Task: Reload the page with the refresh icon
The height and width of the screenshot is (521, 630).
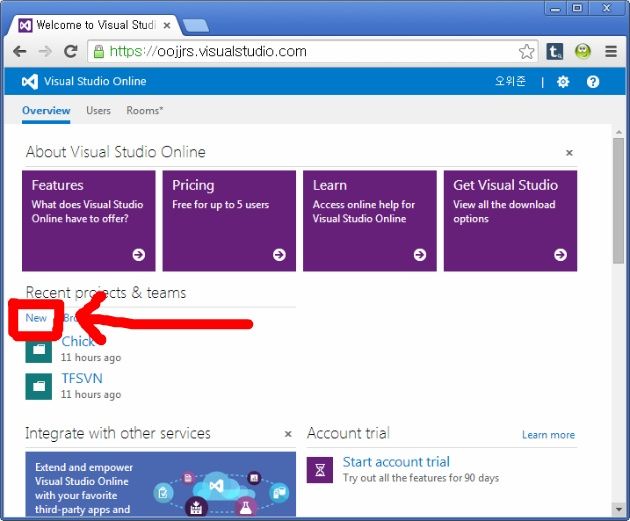Action: coord(71,51)
